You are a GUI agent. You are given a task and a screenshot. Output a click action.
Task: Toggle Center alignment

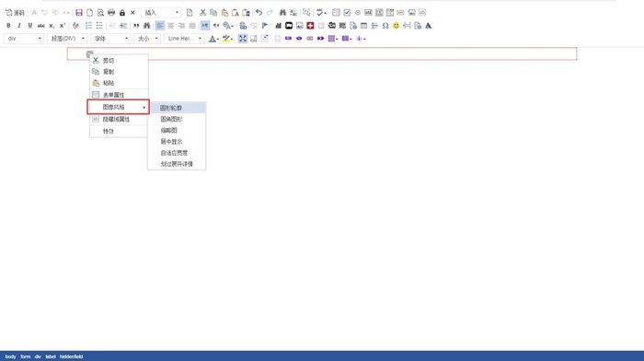tap(170, 26)
